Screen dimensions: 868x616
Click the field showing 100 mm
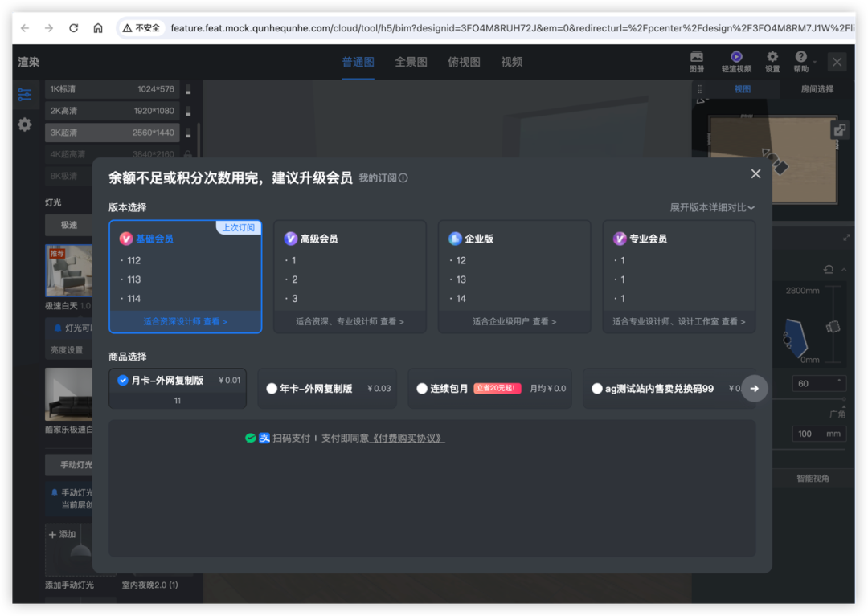tap(819, 434)
